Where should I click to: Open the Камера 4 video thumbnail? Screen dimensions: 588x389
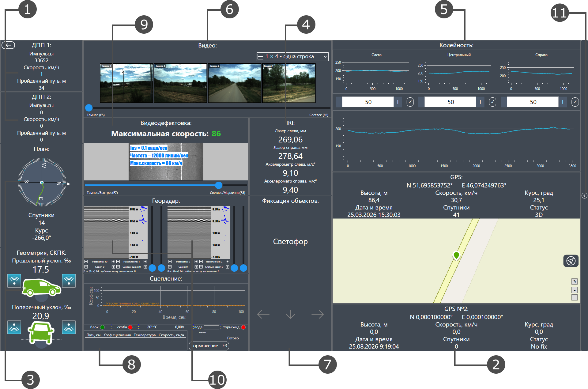point(126,83)
